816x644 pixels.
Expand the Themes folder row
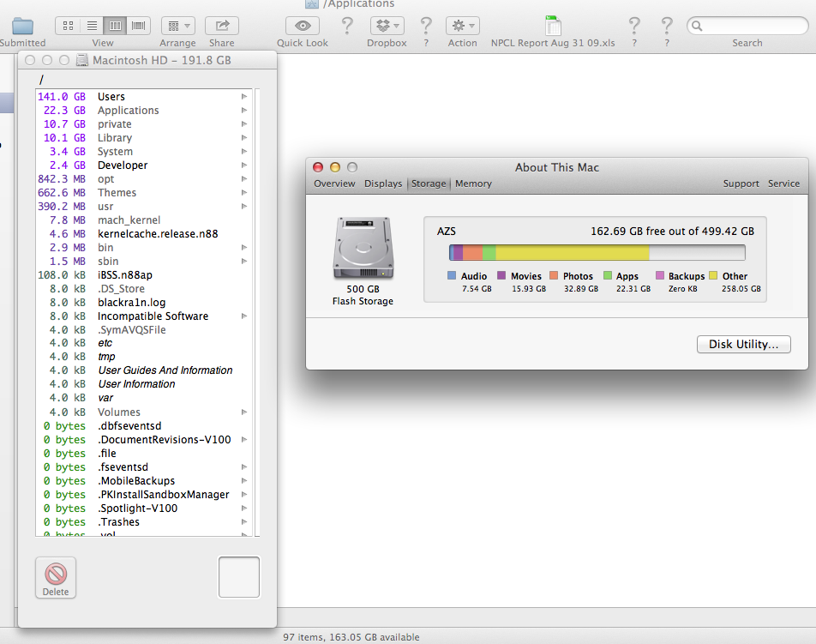tap(244, 193)
